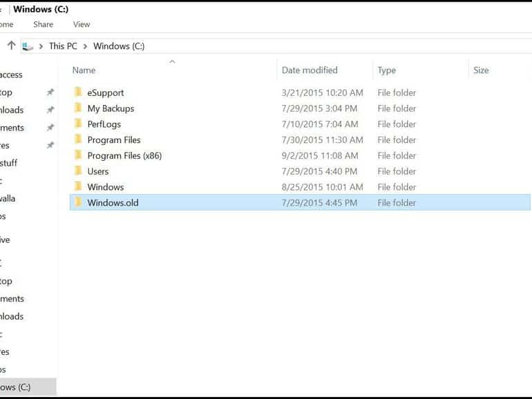Sort by the Size column header
This screenshot has height=399, width=532.
tap(481, 70)
